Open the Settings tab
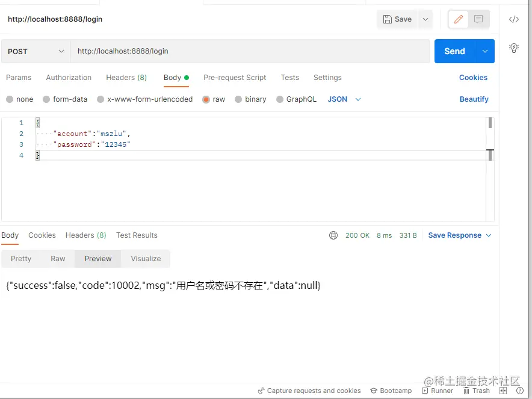The image size is (532, 399). point(327,78)
